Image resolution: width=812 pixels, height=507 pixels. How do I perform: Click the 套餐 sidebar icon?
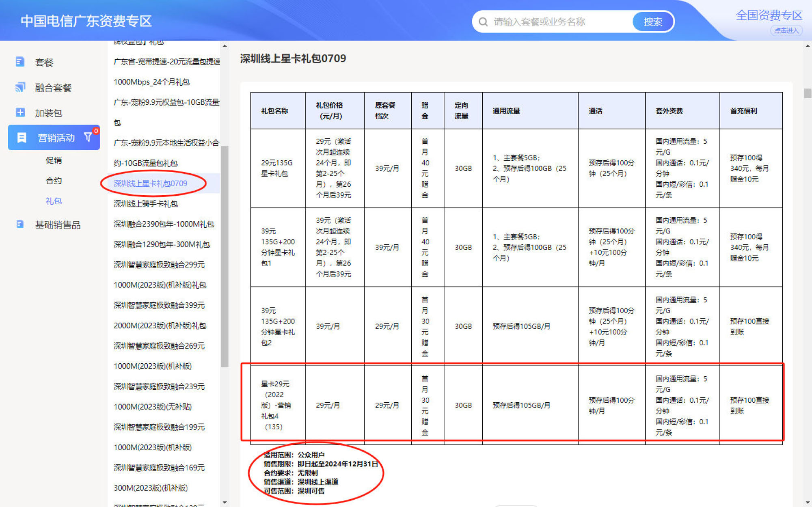tap(19, 62)
